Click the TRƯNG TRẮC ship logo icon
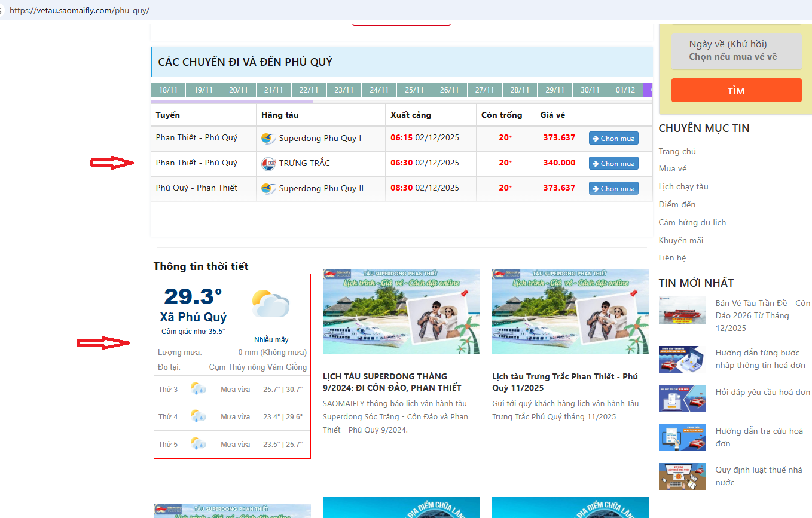 (268, 164)
